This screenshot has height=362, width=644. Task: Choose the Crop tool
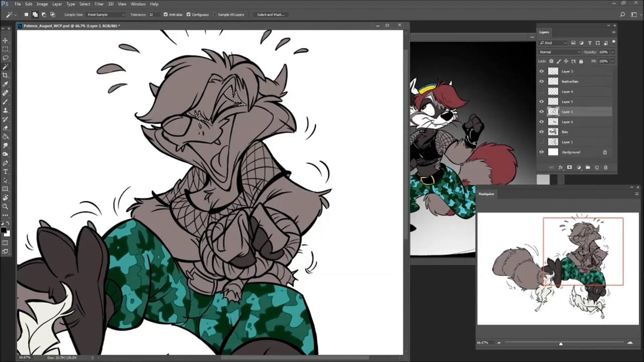pyautogui.click(x=5, y=75)
